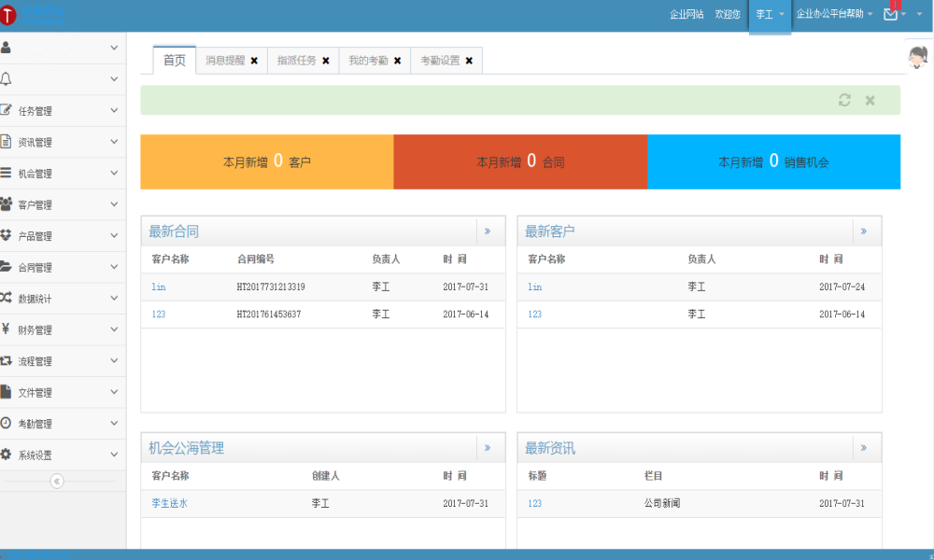Expand the 系统设置 menu chevron
934x560 pixels.
(114, 455)
